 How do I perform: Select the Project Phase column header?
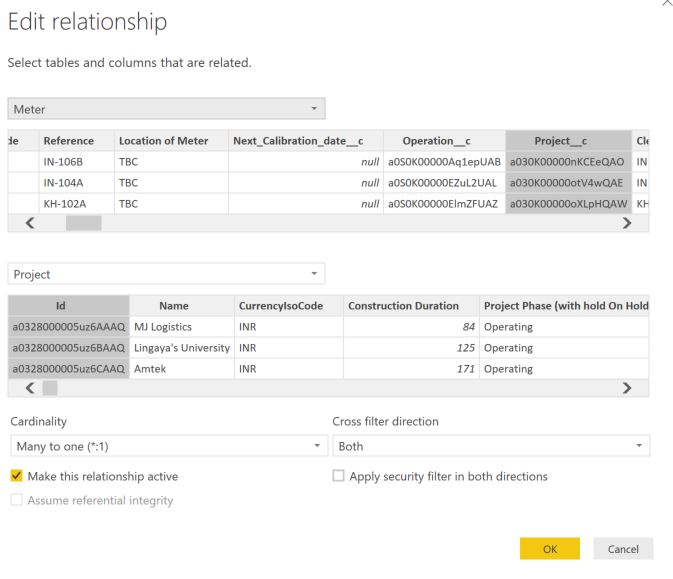(x=564, y=306)
